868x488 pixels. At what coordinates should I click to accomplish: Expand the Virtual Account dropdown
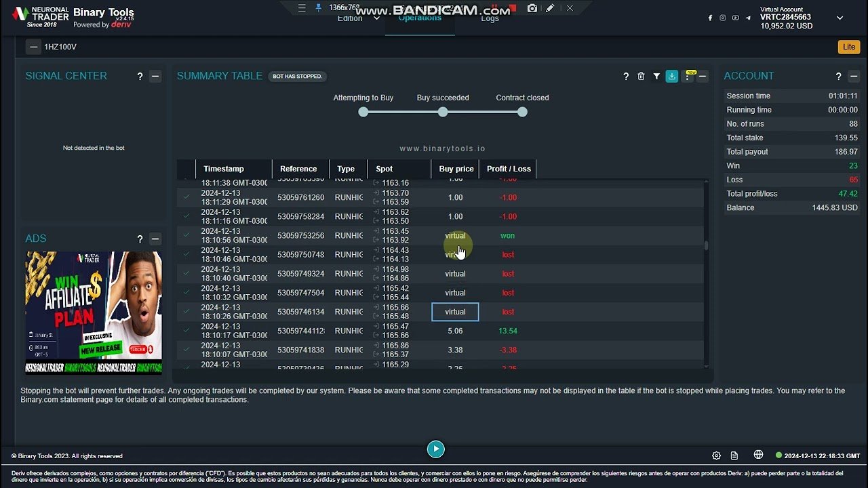[x=840, y=18]
